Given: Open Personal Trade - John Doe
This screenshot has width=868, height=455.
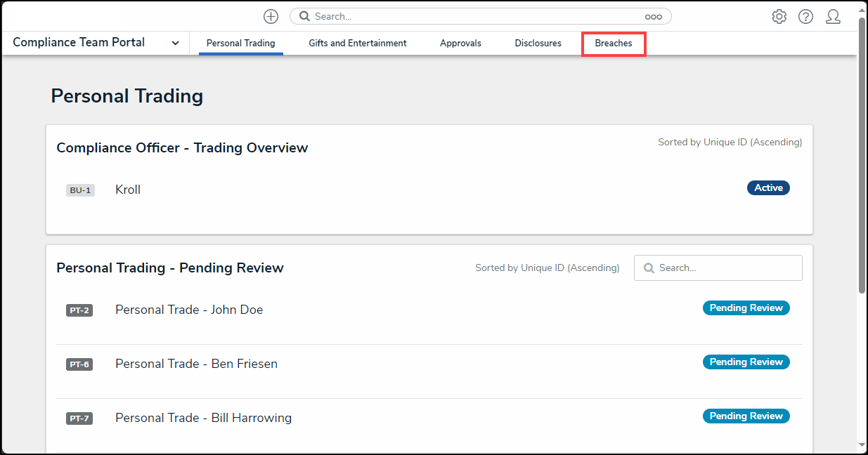Looking at the screenshot, I should point(189,310).
